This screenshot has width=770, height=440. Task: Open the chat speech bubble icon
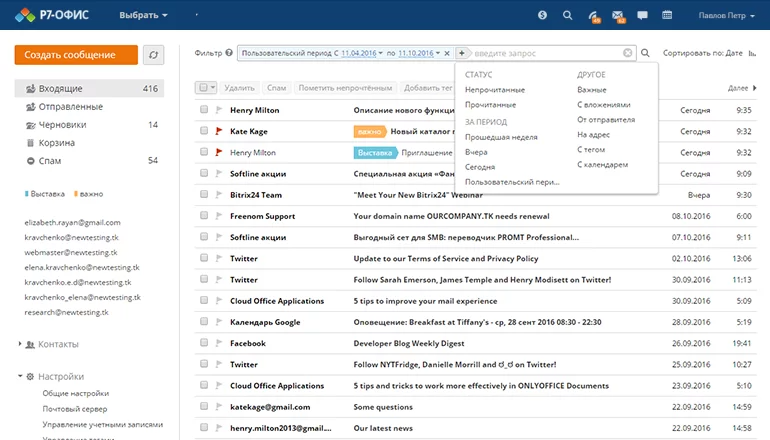(642, 15)
